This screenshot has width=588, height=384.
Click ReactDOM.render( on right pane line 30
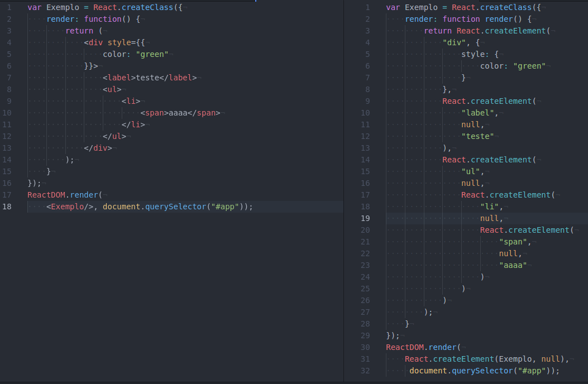tap(423, 347)
